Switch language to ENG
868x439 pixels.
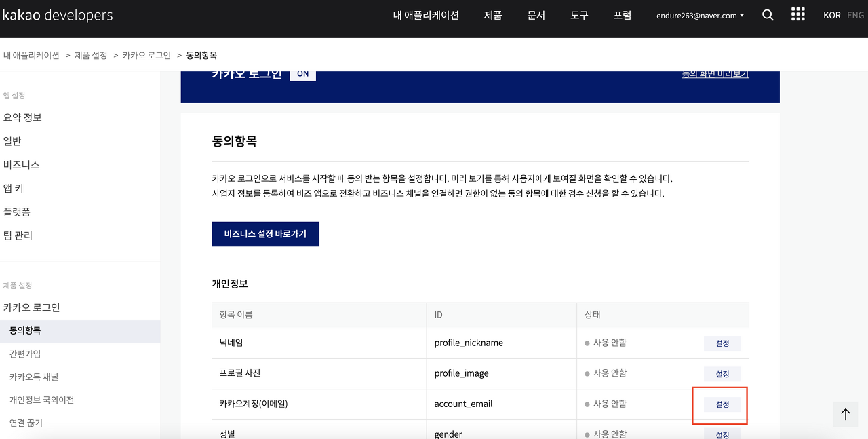point(855,15)
